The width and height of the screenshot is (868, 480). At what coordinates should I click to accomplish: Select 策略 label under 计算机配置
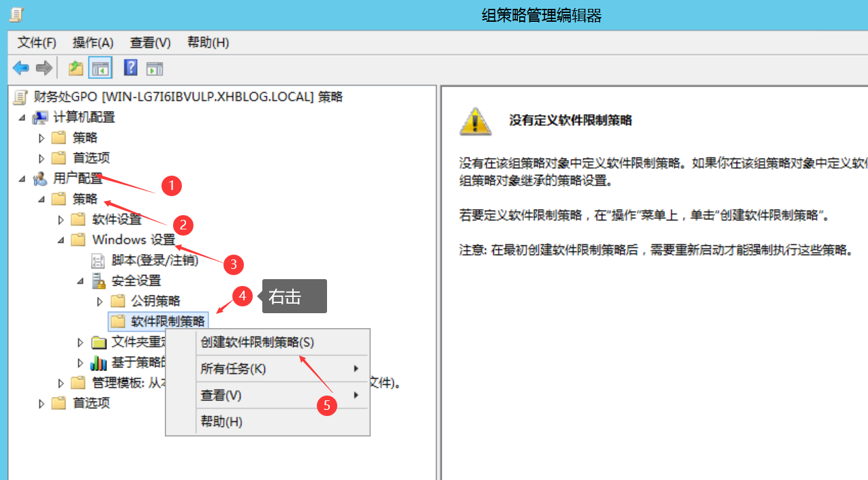pyautogui.click(x=85, y=138)
